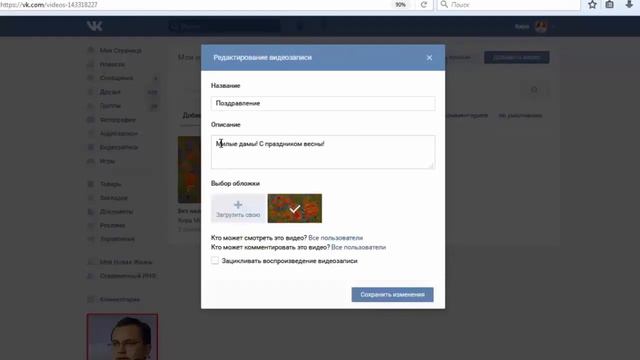
Task: Click the video search magnifier icon behind dialog
Action: (x=534, y=89)
